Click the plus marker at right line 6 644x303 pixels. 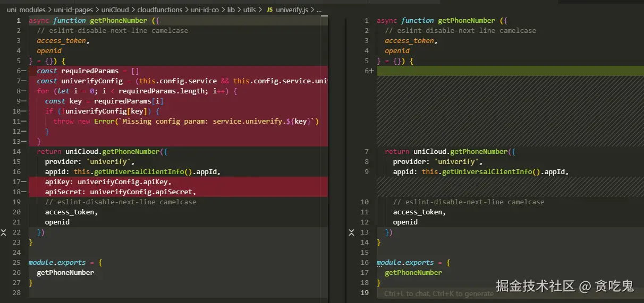pos(371,71)
